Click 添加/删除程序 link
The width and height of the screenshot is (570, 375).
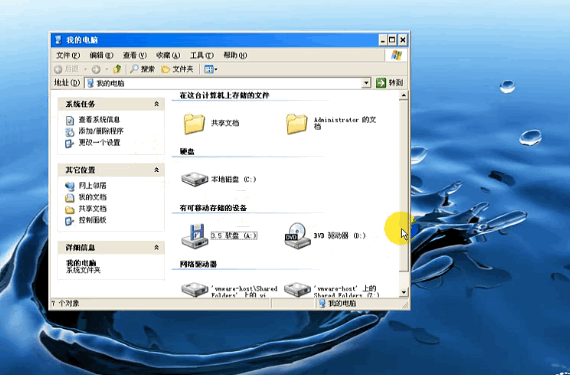(101, 131)
